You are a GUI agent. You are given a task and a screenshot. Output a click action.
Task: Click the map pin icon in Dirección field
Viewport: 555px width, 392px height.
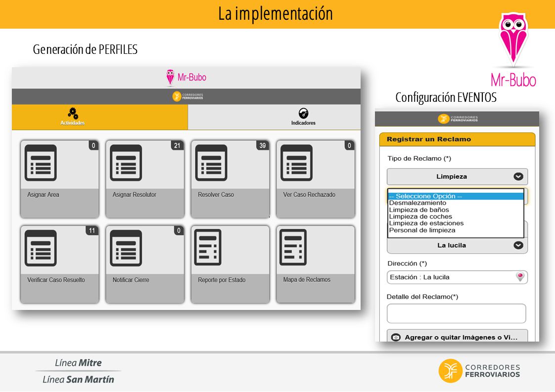point(520,277)
